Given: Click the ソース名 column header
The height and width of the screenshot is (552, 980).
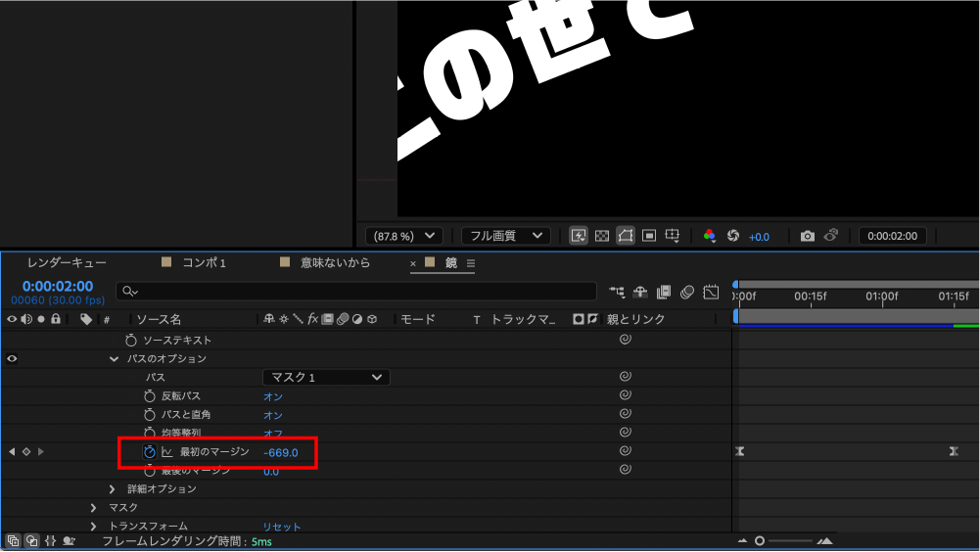Looking at the screenshot, I should (x=159, y=319).
